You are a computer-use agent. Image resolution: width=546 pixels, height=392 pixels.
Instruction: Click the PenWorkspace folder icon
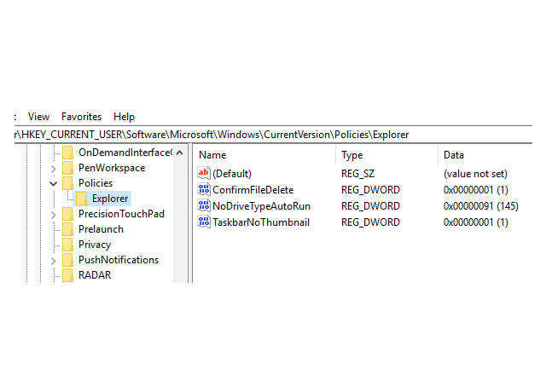click(x=67, y=168)
